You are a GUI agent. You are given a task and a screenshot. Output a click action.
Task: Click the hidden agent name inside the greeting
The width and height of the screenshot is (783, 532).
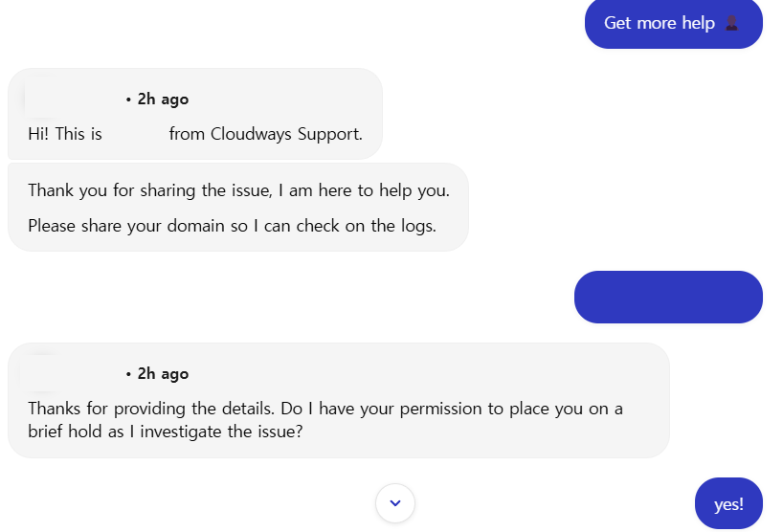(x=135, y=134)
